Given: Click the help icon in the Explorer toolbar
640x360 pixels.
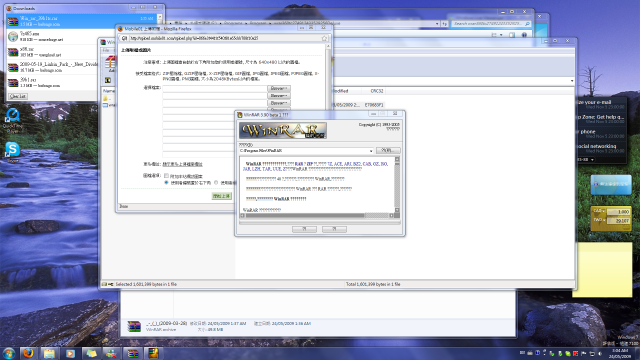Looking at the screenshot, I should pos(524,35).
